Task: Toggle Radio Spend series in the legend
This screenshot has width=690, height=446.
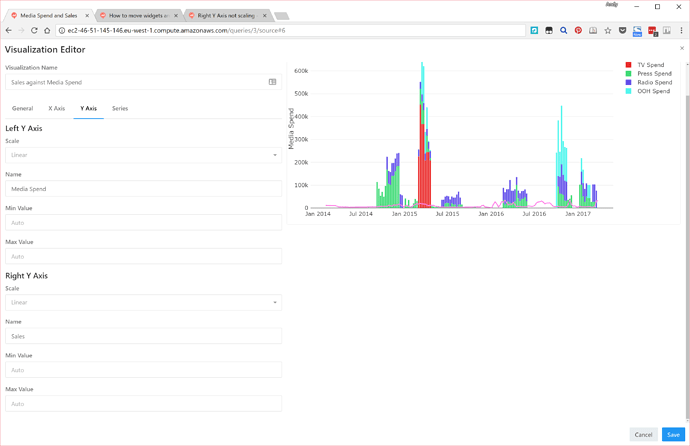Action: tap(655, 82)
